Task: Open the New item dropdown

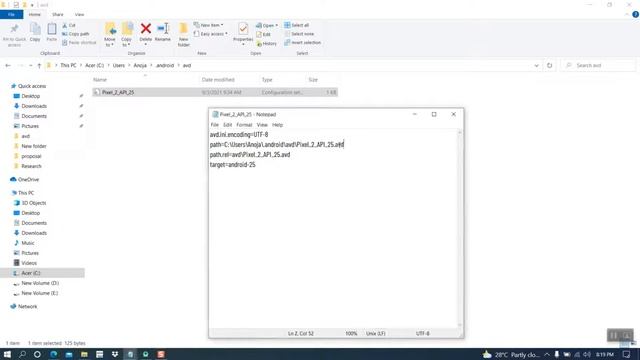Action: click(x=209, y=25)
